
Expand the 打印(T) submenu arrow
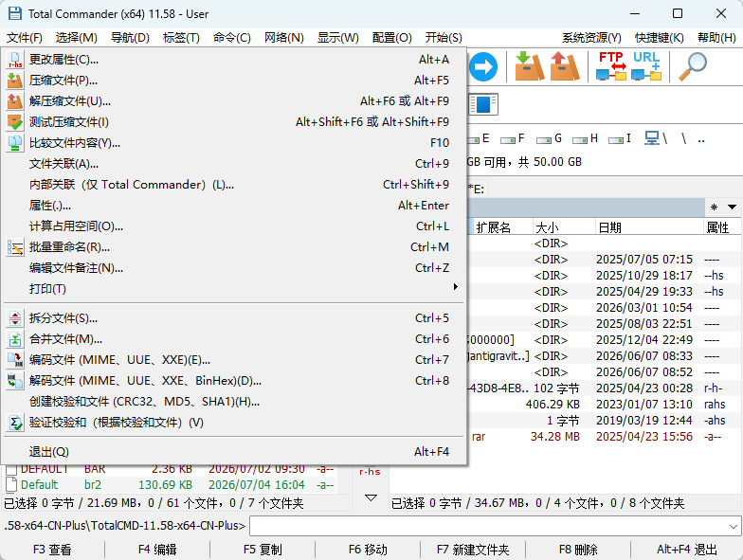(455, 286)
